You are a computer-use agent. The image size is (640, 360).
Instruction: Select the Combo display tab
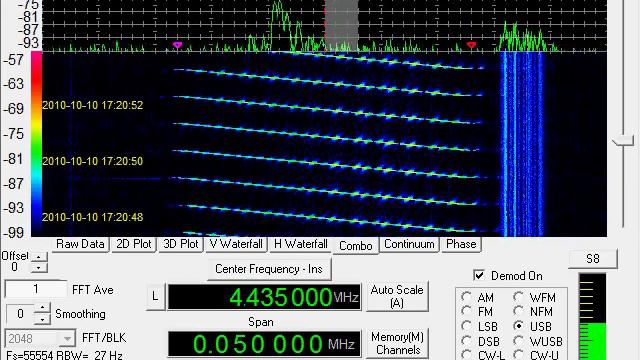pos(356,246)
